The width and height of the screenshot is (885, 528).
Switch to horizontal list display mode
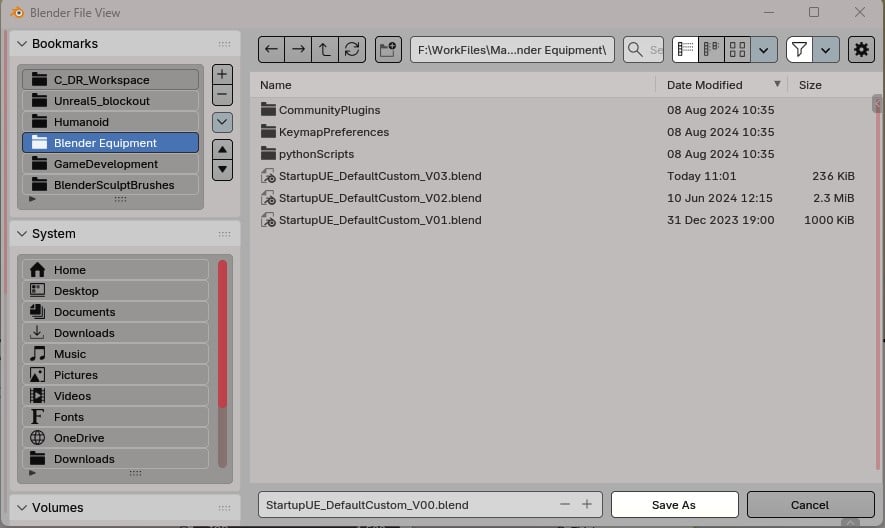(711, 50)
